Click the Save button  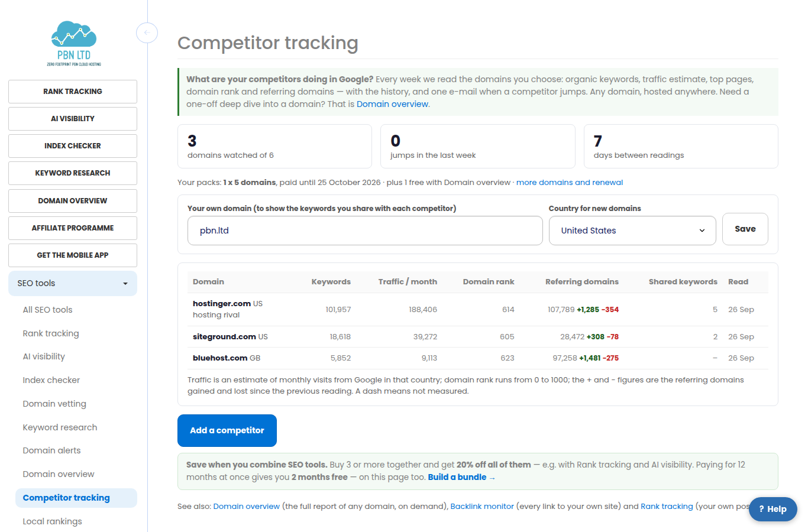click(745, 229)
